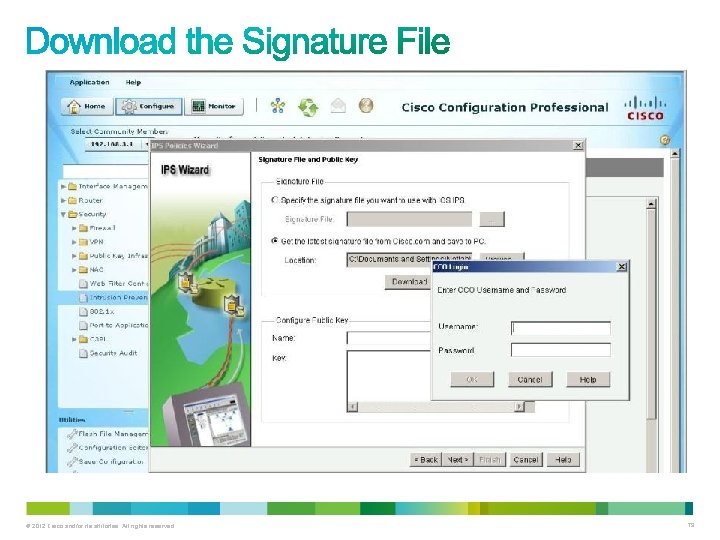The image size is (720, 540).
Task: Click the wizard Cancel button
Action: (x=526, y=460)
